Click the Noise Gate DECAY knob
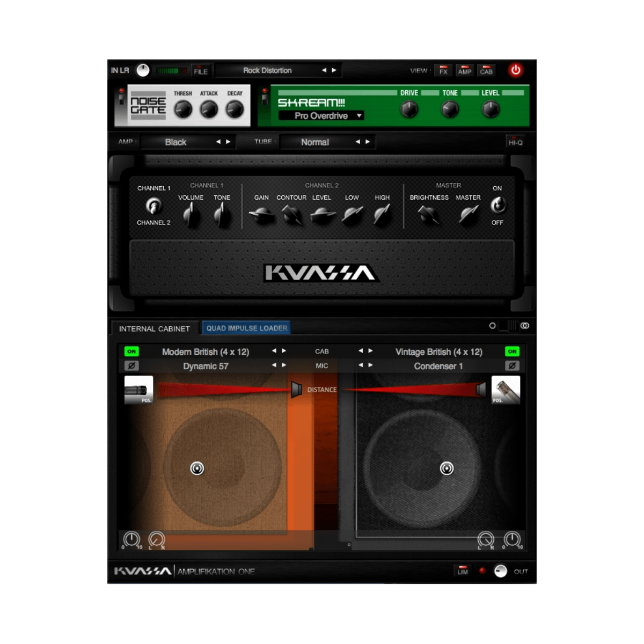The image size is (644, 644). tap(235, 109)
